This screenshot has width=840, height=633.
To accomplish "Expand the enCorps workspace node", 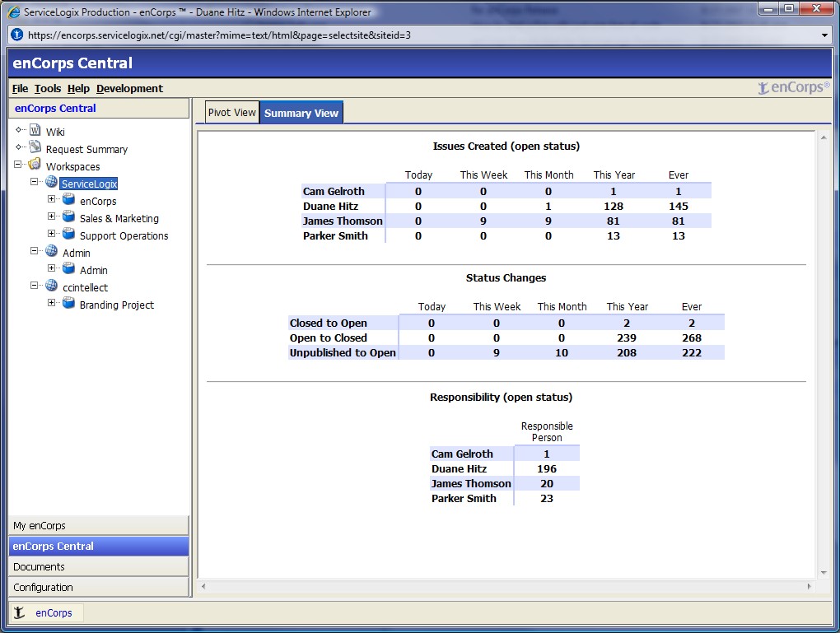I will click(51, 199).
